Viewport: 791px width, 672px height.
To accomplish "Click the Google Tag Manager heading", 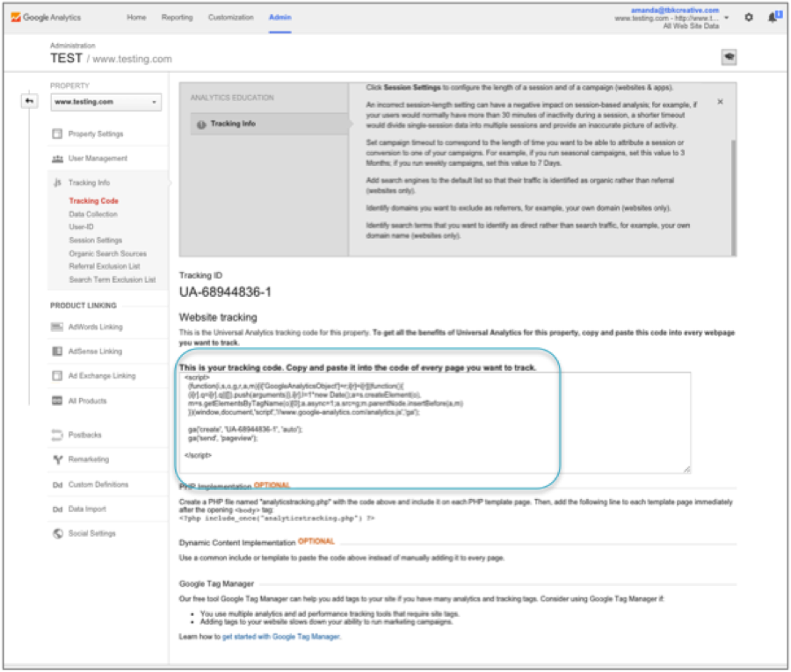I will coord(216,584).
